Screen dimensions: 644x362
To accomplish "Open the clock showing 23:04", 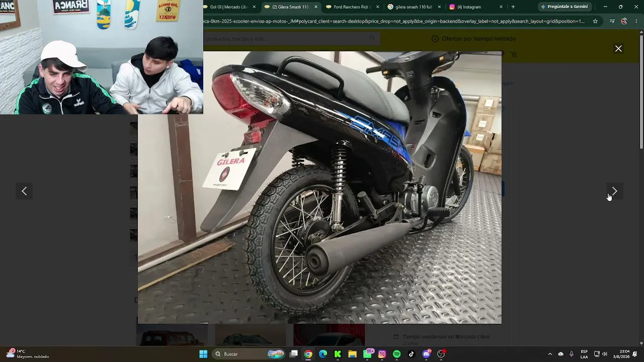I will 621,354.
